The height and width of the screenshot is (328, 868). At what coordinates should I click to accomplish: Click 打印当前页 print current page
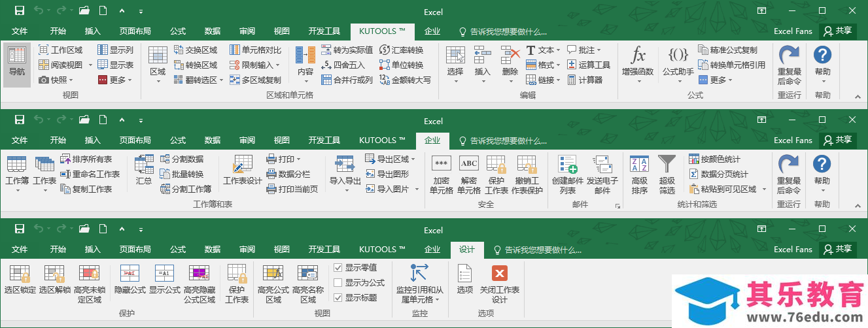point(292,189)
